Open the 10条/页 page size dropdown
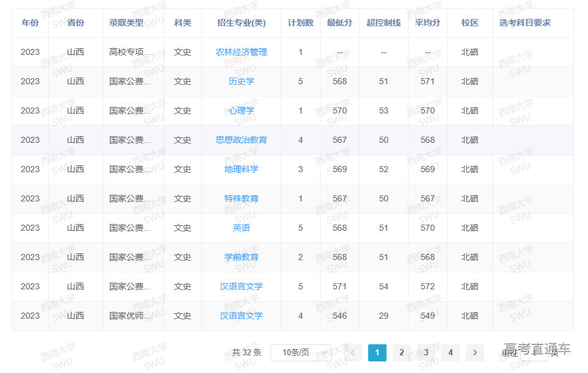The image size is (588, 373). [300, 352]
